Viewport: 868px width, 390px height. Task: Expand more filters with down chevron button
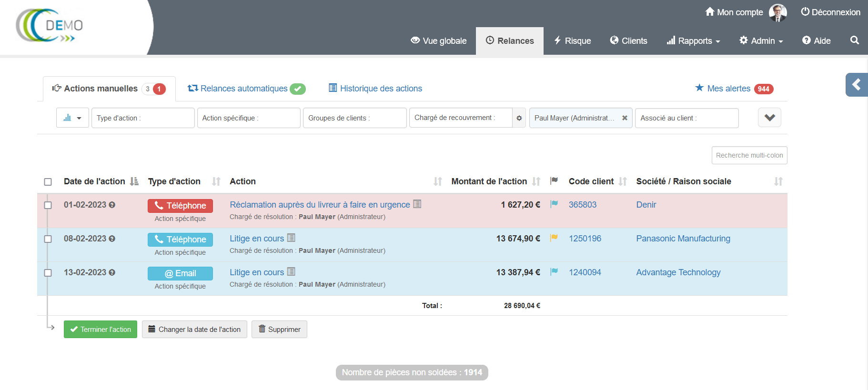click(x=769, y=118)
